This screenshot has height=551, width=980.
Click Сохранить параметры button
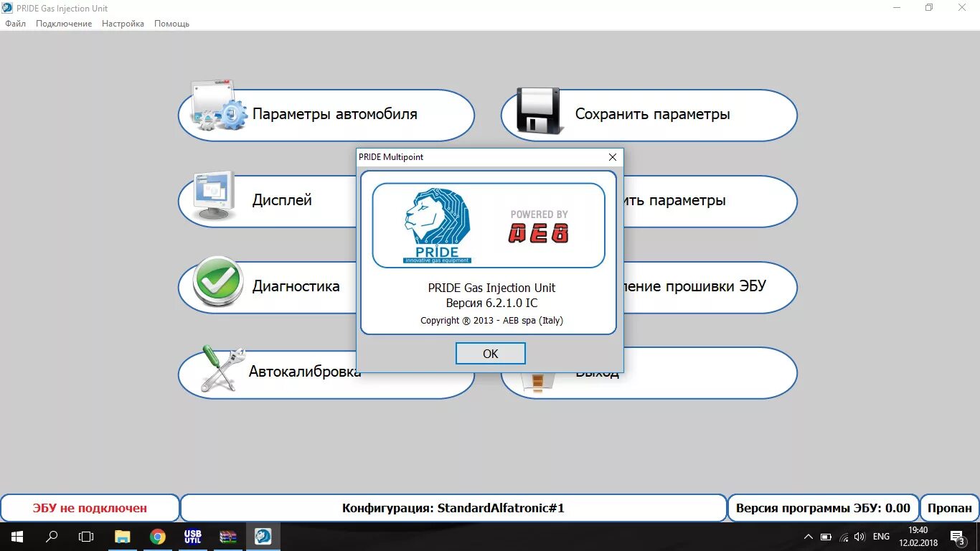pyautogui.click(x=649, y=115)
